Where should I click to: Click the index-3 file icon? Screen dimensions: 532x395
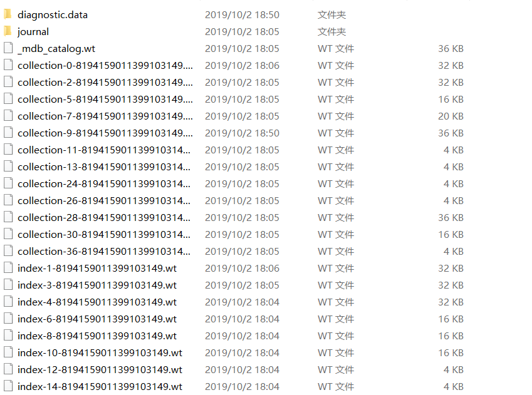(8, 285)
